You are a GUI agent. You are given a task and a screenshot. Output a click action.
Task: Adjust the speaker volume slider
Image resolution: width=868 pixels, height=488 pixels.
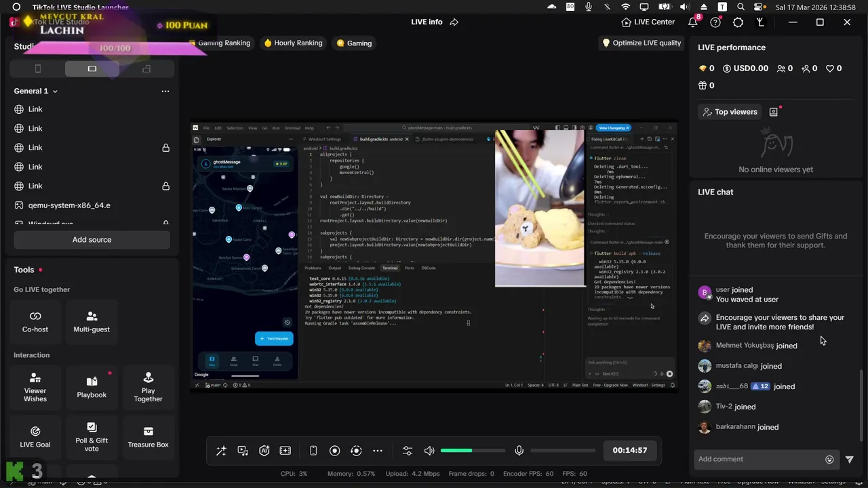[473, 451]
